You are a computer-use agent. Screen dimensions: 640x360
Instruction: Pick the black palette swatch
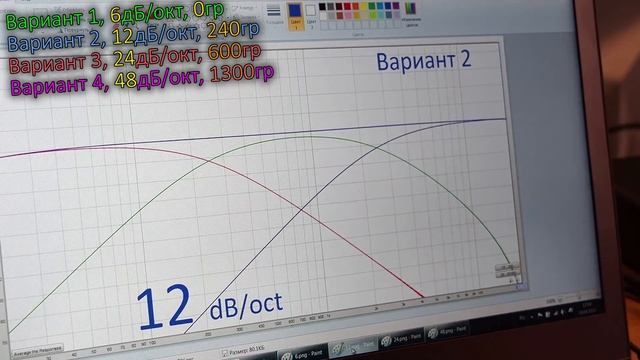322,7
